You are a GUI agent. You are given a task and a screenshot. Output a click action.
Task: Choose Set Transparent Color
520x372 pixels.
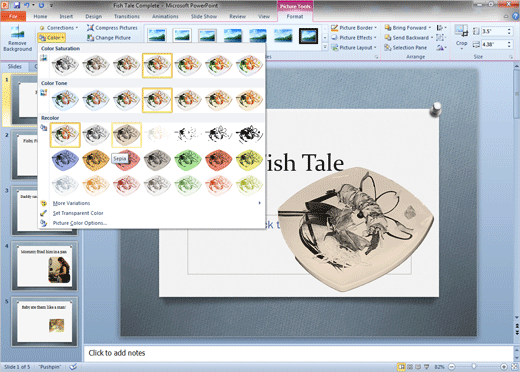(x=78, y=213)
